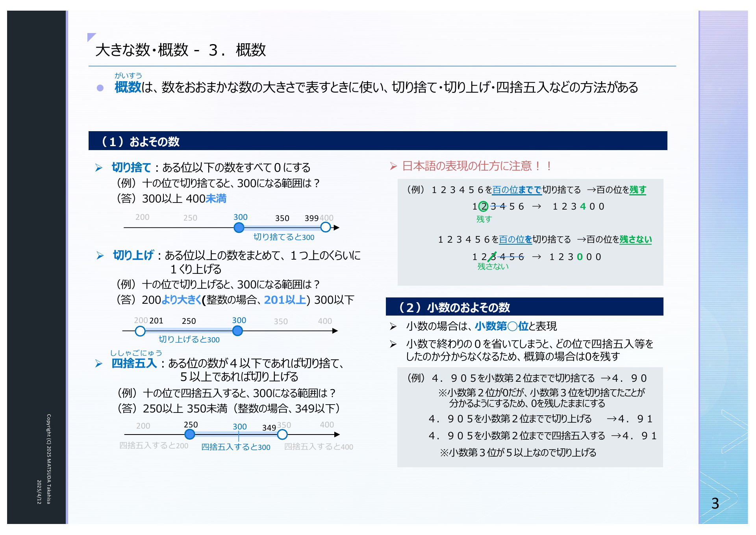Click the open circle near 399 on the 切り捨て number line
Viewport: 756px width, 535px height.
pos(326,227)
